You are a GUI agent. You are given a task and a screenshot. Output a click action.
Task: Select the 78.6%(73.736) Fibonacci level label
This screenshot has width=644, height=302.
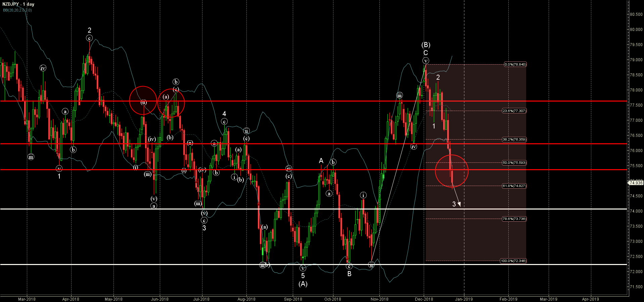514,219
